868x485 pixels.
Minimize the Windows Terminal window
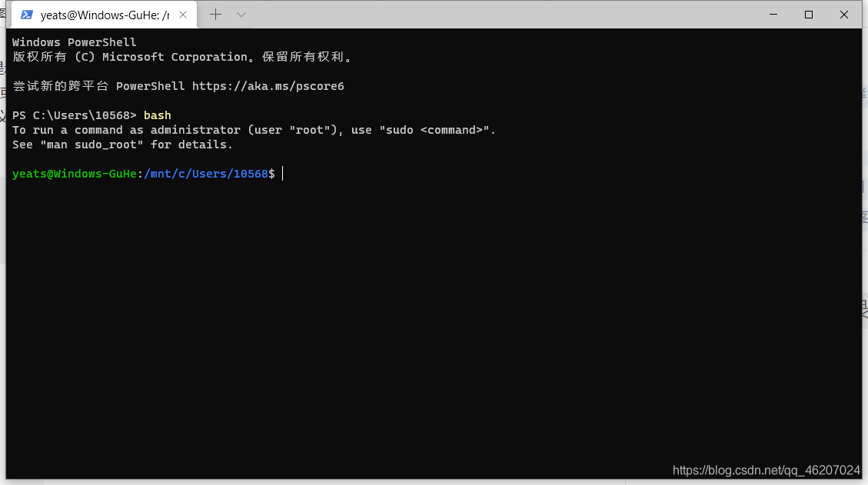click(773, 15)
